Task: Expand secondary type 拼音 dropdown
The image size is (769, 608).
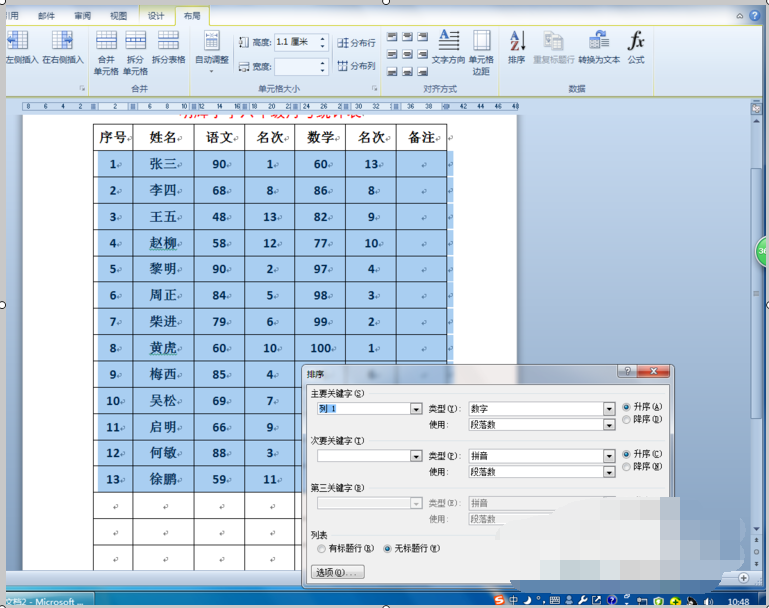Action: (609, 456)
